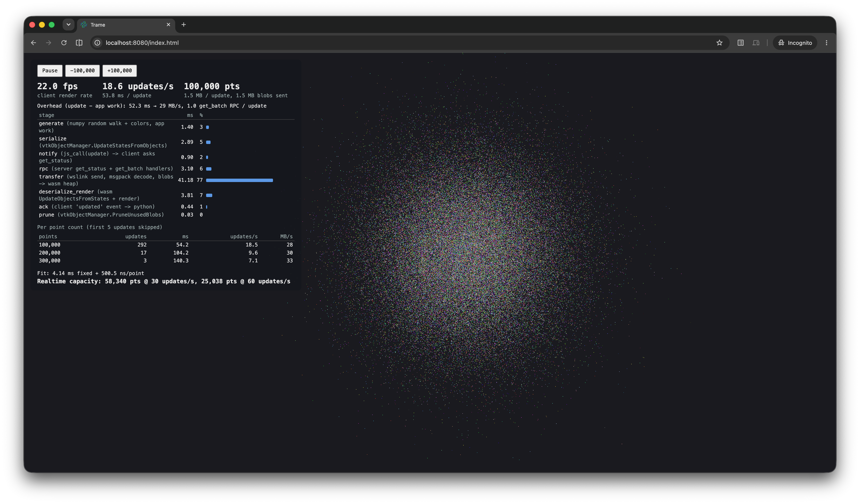This screenshot has width=860, height=504.
Task: Click 292 updates cell
Action: tap(142, 245)
